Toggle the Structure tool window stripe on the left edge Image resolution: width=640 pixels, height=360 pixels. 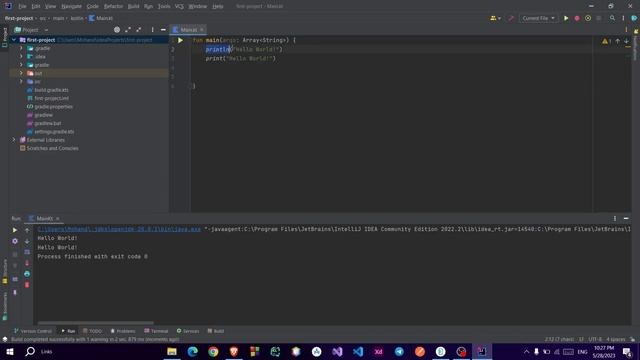coord(4,271)
